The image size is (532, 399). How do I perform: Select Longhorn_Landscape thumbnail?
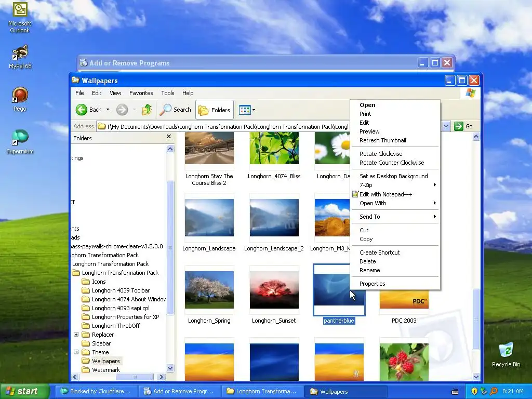209,218
